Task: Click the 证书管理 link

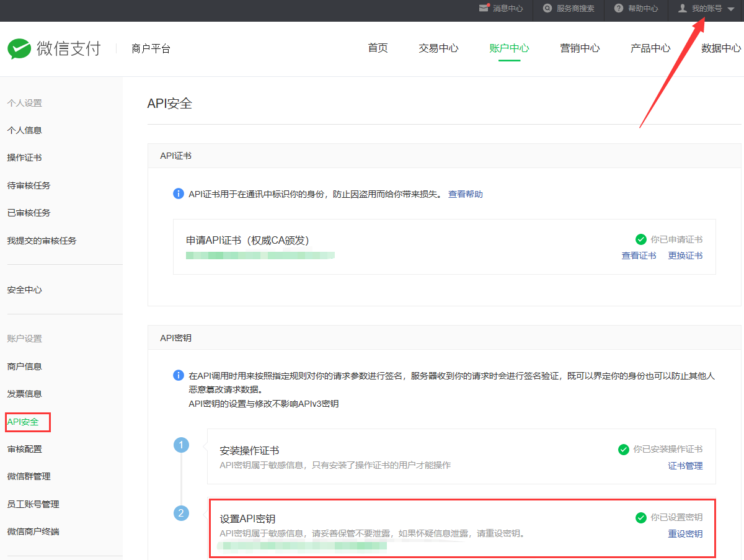Action: (685, 466)
